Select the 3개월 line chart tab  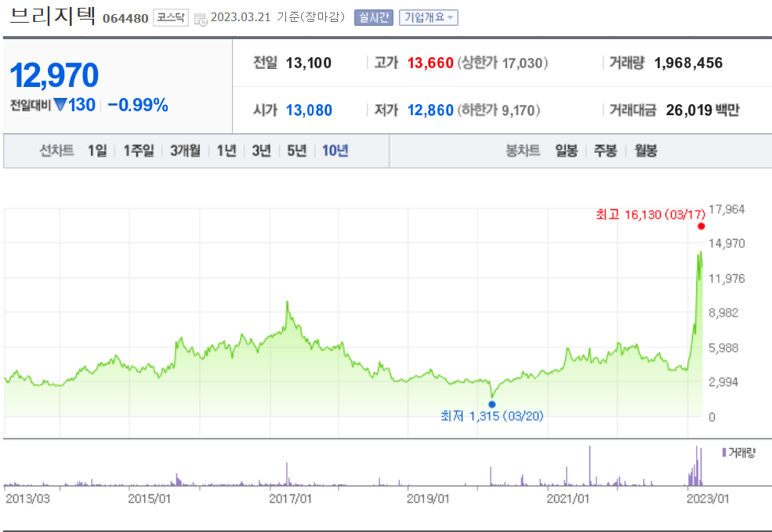(x=185, y=150)
